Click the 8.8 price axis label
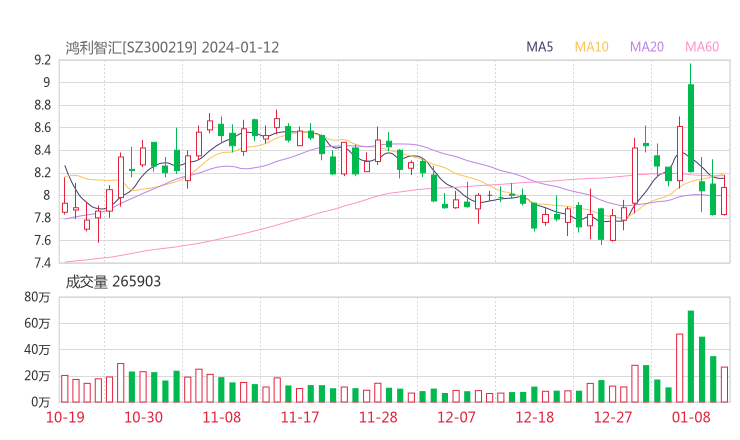Image resolution: width=740 pixels, height=440 pixels. pyautogui.click(x=42, y=105)
